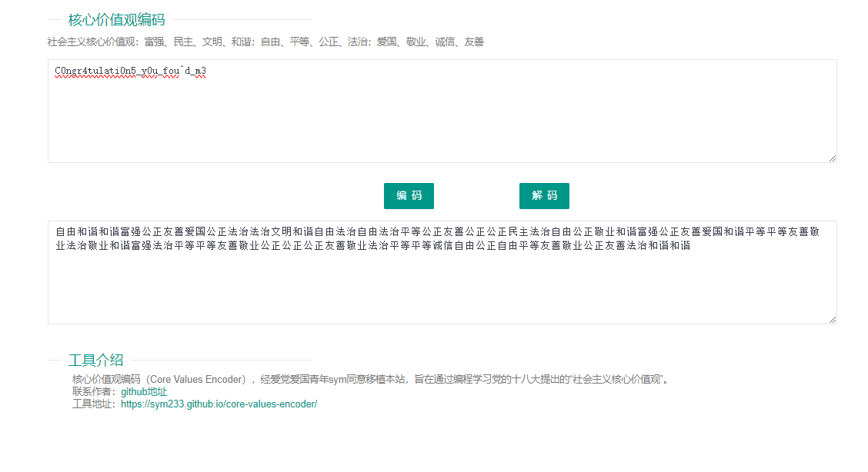Image resolution: width=868 pixels, height=472 pixels.
Task: Open the sym233.github.io core-values-encoder link
Action: tap(219, 404)
